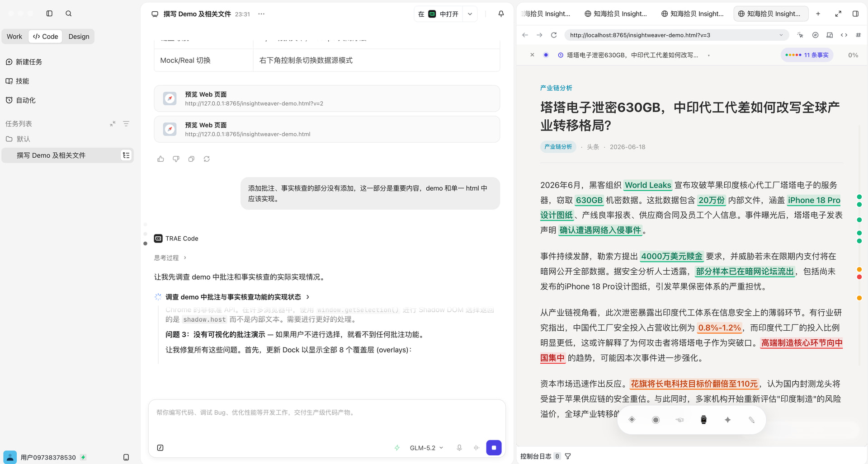Close the article bar with the X icon

click(532, 55)
